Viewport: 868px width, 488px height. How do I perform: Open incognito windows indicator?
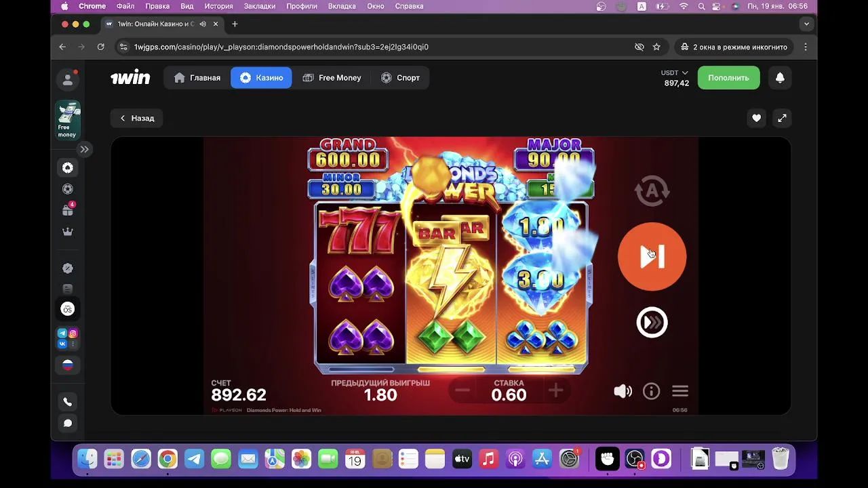733,47
